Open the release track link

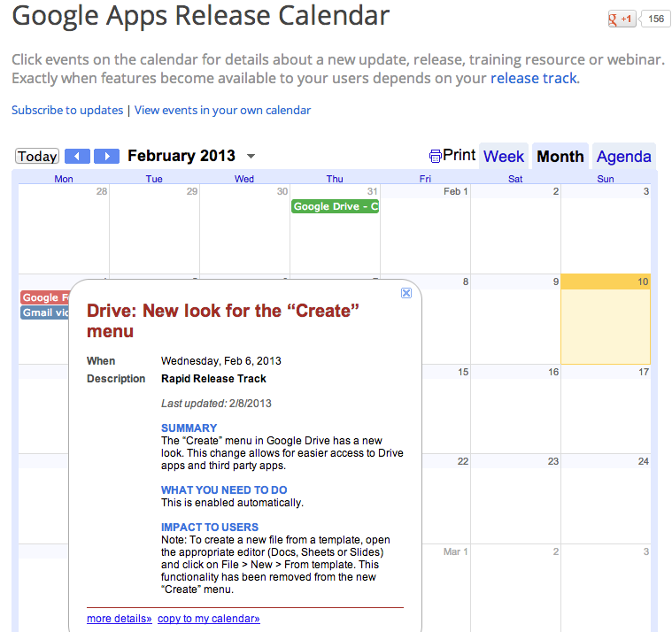534,79
